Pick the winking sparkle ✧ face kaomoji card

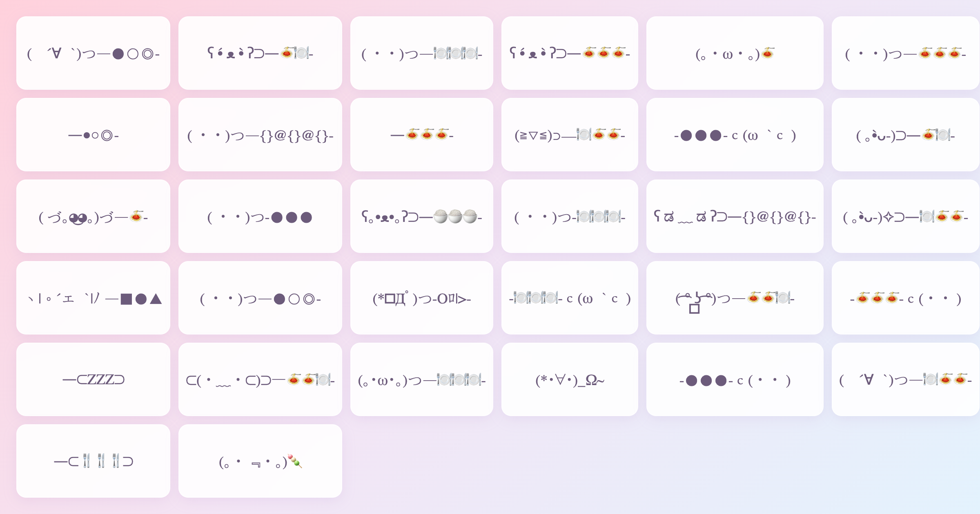coord(905,216)
